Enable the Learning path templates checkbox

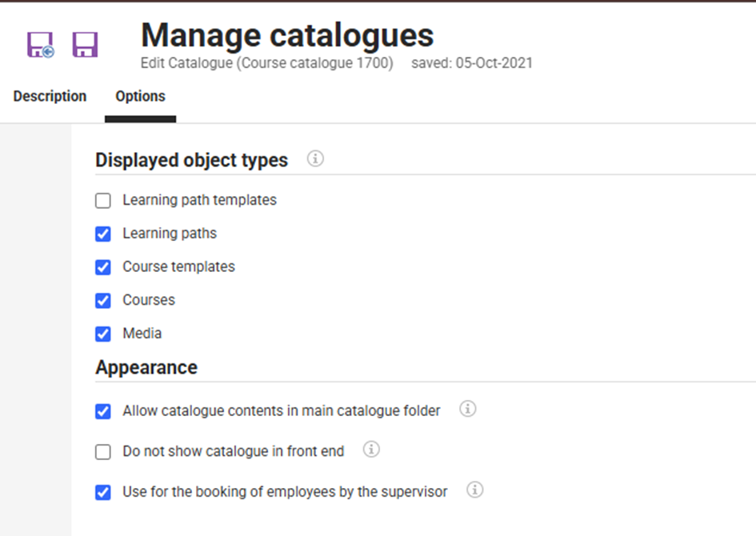click(x=102, y=200)
